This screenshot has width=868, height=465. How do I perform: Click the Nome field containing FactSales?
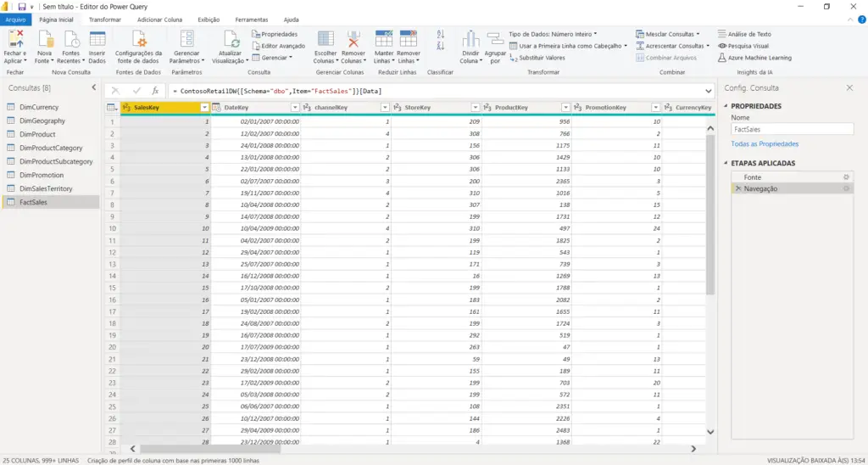(793, 129)
